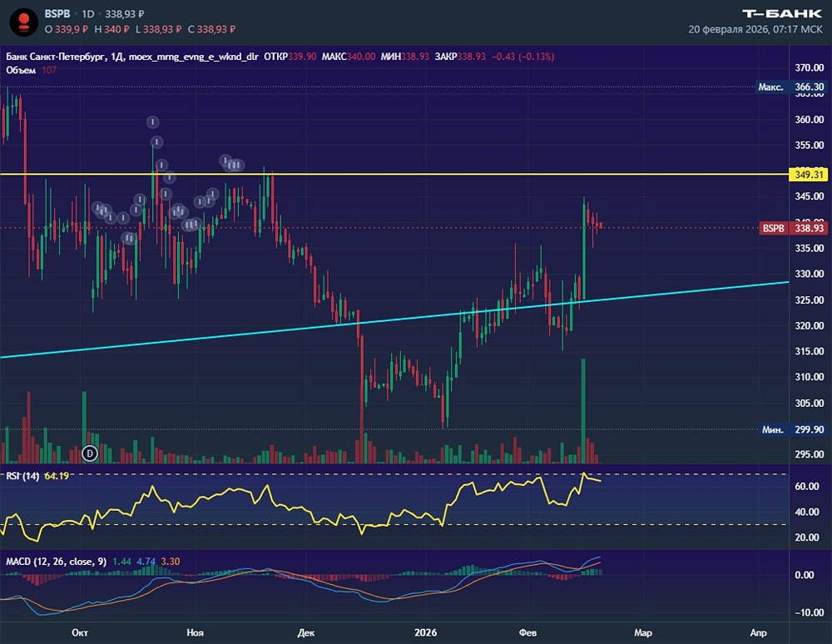Click the ОТКР 339.90 open value
832x644 pixels.
pyautogui.click(x=290, y=57)
